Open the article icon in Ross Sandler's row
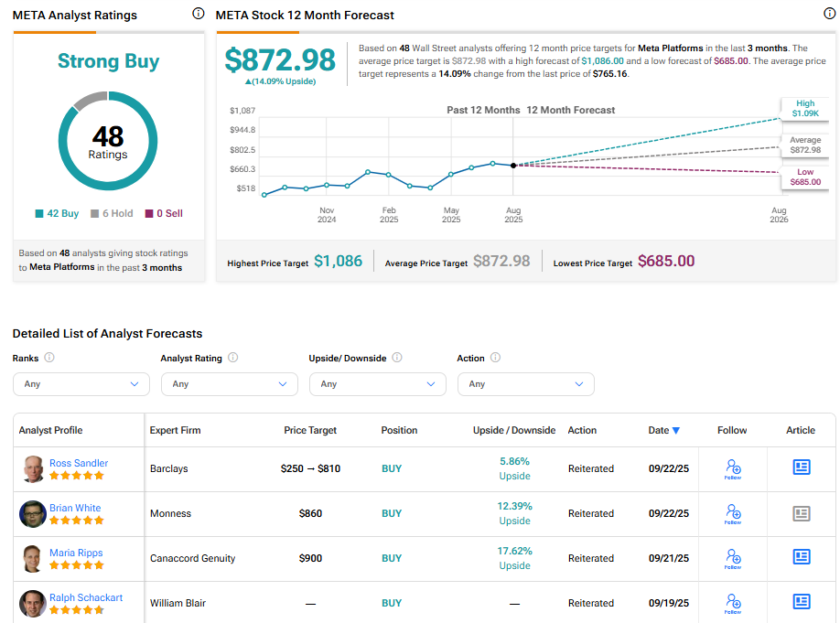 802,467
